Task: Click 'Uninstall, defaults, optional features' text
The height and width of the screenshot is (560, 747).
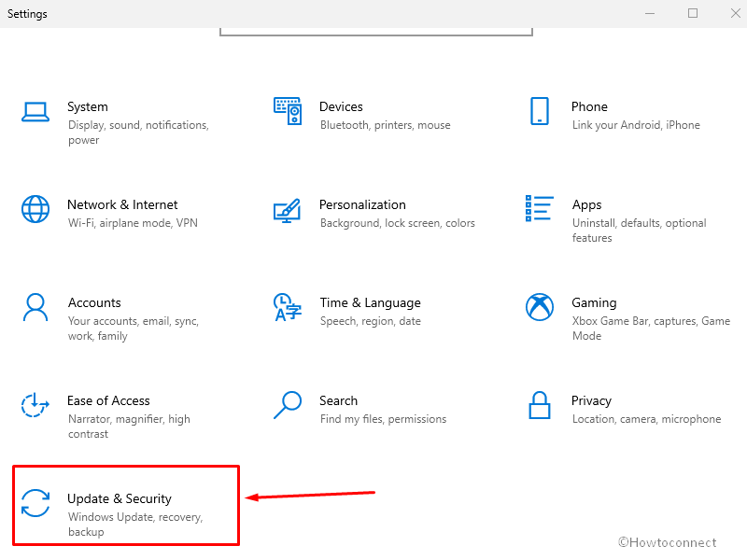Action: (x=639, y=231)
